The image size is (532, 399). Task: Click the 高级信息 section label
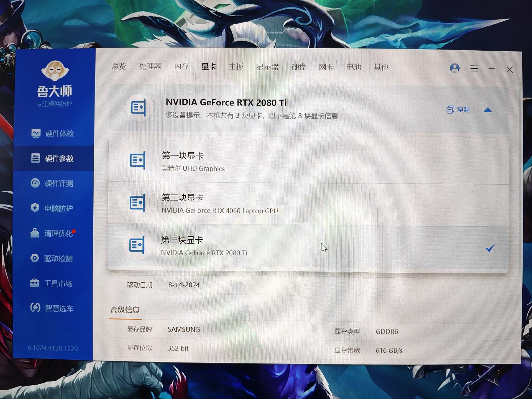(125, 310)
